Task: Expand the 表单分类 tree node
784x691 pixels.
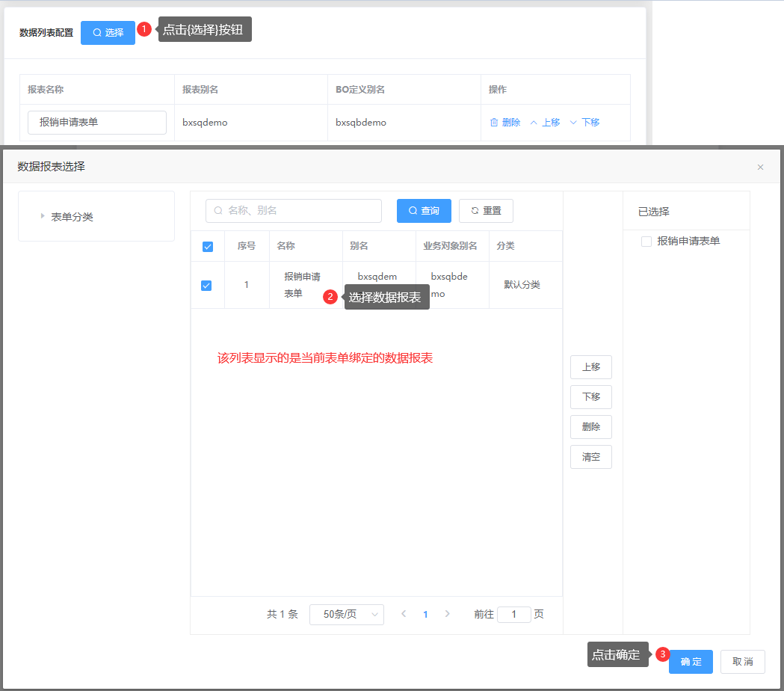Action: coord(43,217)
